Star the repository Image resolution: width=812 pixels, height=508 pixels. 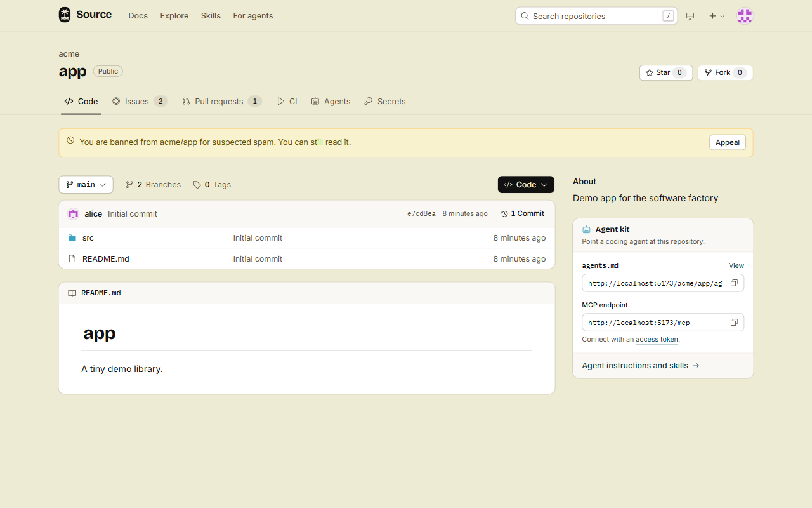(665, 73)
